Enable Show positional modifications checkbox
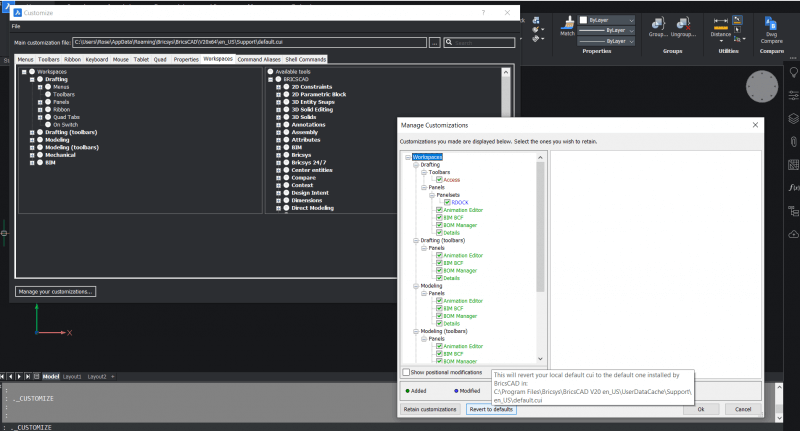This screenshot has width=800, height=431. (x=406, y=372)
